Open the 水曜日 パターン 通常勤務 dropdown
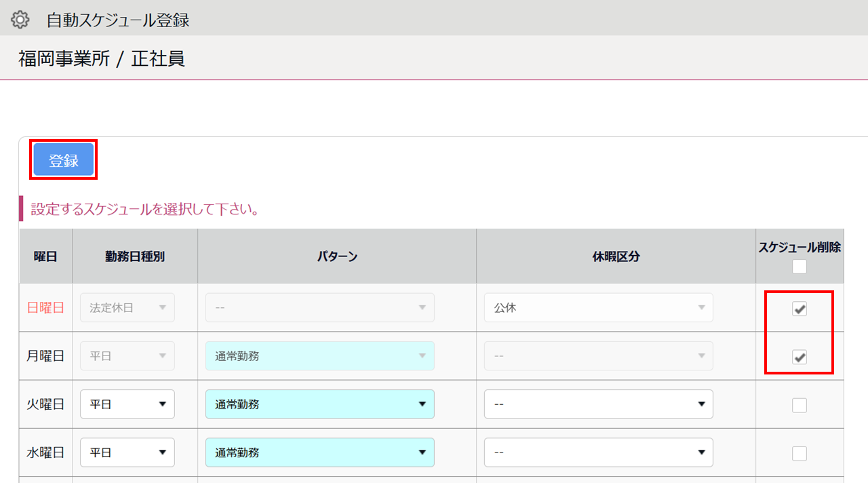 (x=320, y=452)
